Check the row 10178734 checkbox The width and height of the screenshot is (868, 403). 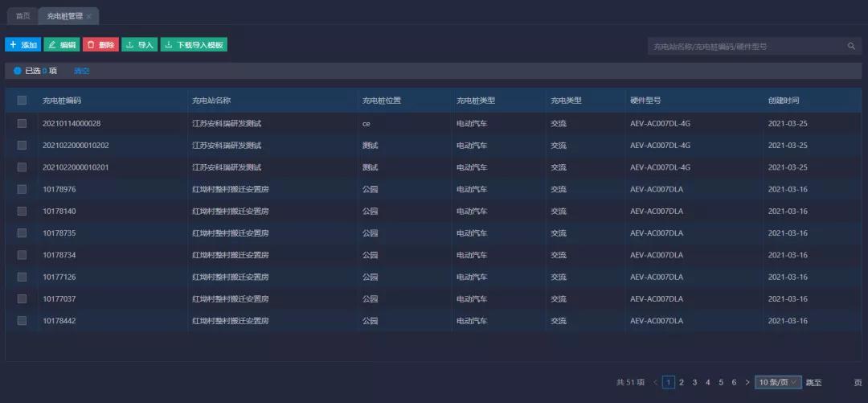[22, 255]
